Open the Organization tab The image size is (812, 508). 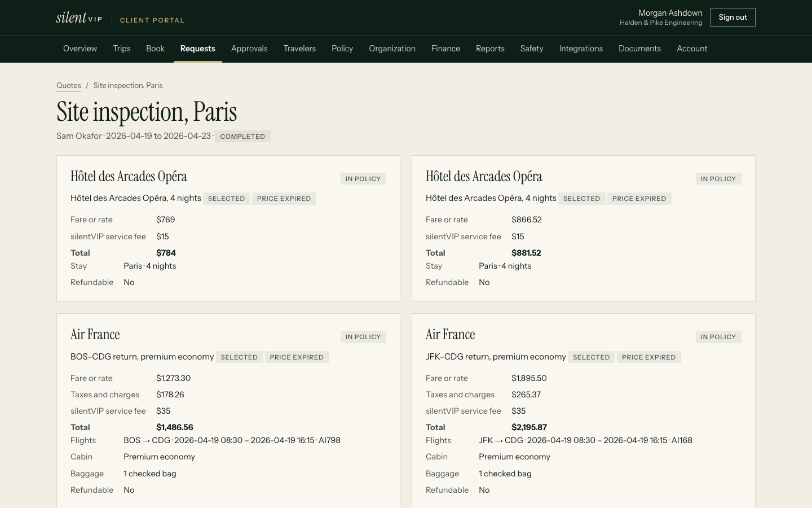pyautogui.click(x=392, y=49)
